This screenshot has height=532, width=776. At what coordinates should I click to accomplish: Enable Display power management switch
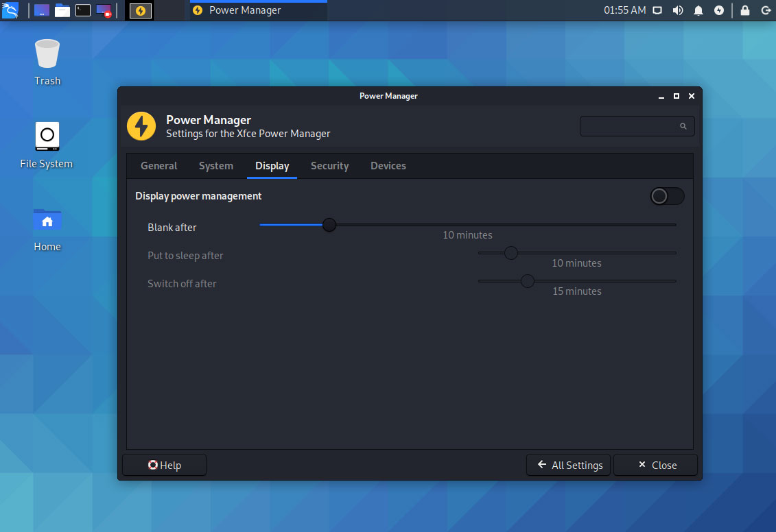667,196
